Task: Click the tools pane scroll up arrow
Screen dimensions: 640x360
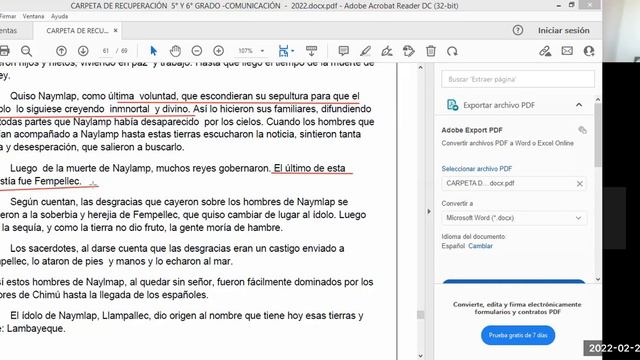Action: coord(598,99)
